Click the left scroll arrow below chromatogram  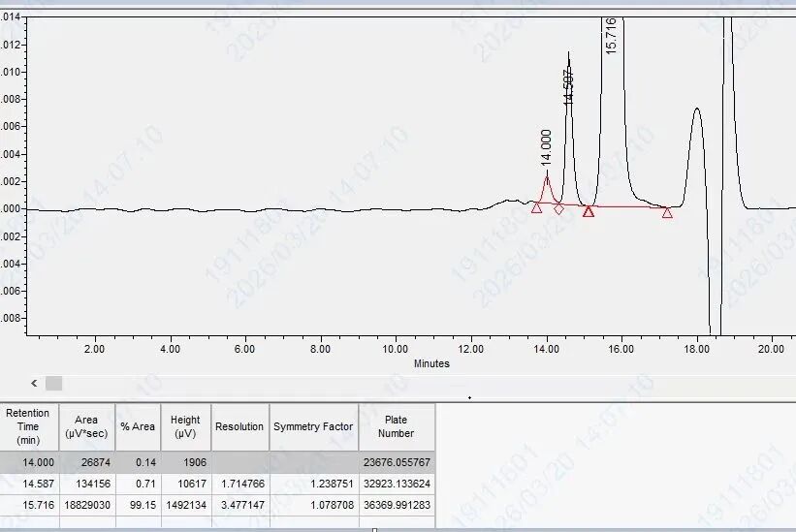[34, 384]
